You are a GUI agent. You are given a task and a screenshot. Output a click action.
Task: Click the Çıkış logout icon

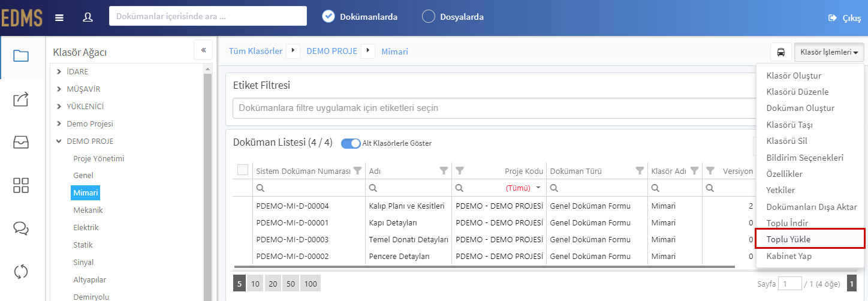(832, 18)
